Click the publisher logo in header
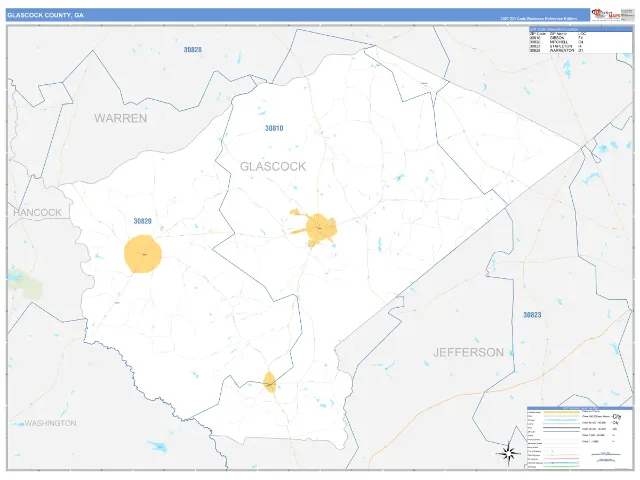The width and height of the screenshot is (640, 480). point(606,15)
